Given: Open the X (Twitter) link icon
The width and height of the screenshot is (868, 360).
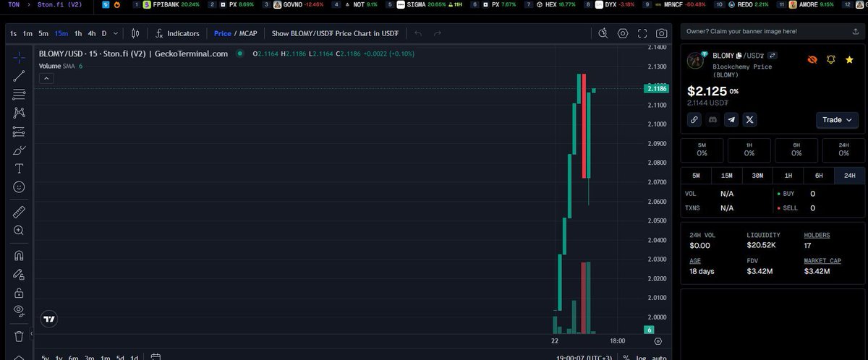Looking at the screenshot, I should click(750, 120).
